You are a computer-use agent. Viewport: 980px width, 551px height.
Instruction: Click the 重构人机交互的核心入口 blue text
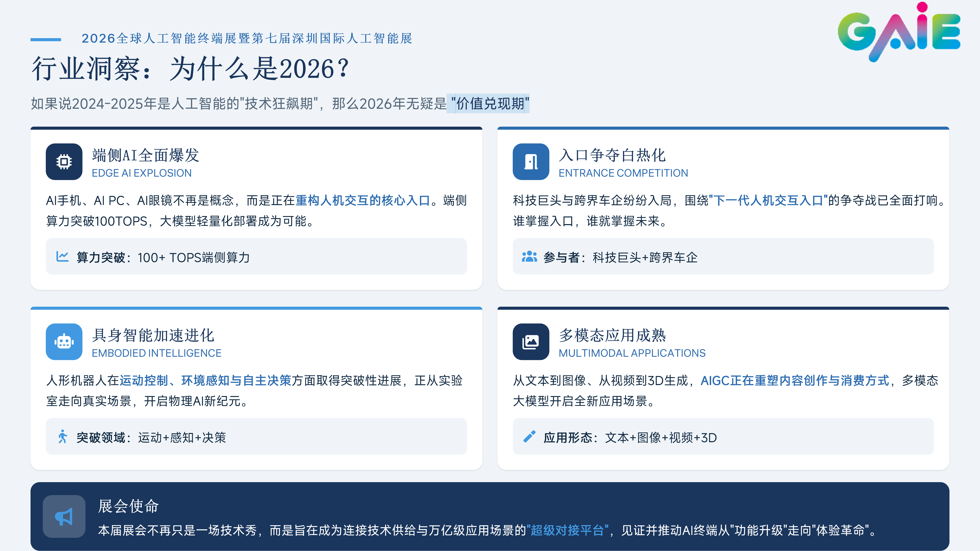click(363, 200)
